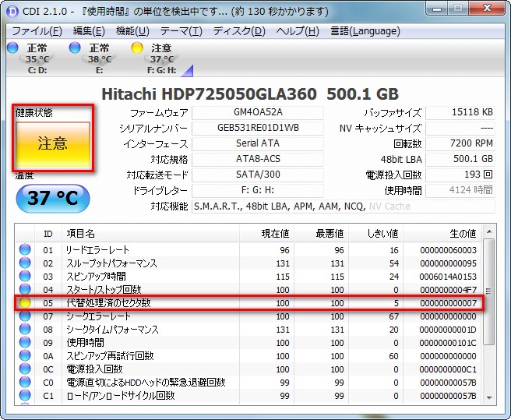The image size is (511, 420).
Task: Select the blue status icon for drive C: D:
Action: 12,48
